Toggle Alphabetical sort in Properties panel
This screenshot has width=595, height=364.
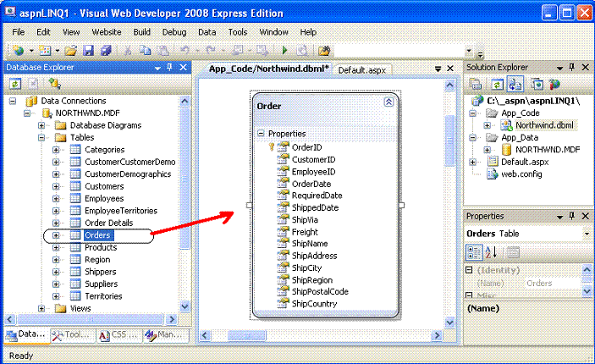click(491, 252)
